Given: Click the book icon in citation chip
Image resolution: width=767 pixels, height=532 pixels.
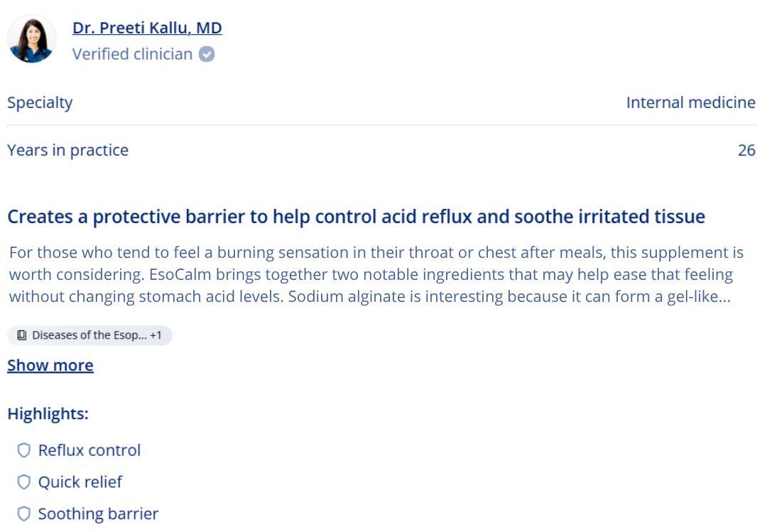Looking at the screenshot, I should (22, 335).
